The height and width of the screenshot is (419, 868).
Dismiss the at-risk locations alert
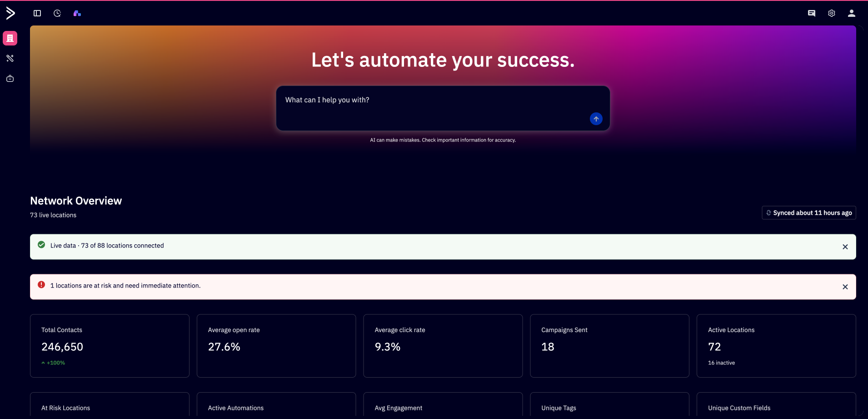coord(845,287)
